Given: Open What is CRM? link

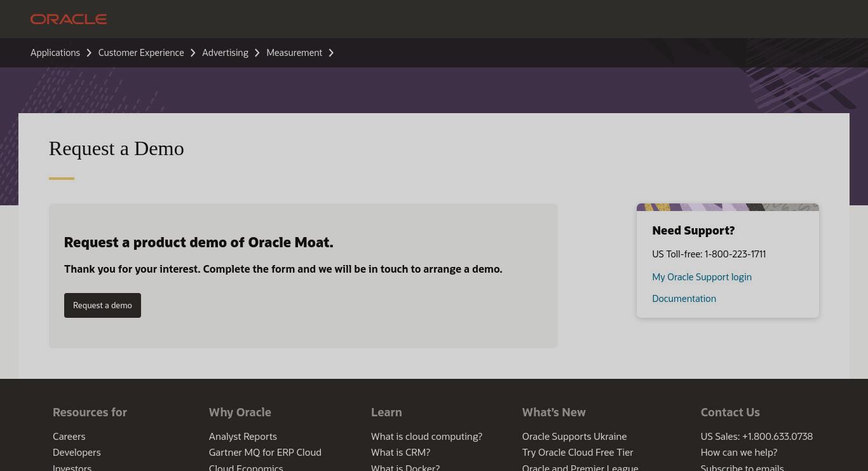Looking at the screenshot, I should tap(400, 453).
